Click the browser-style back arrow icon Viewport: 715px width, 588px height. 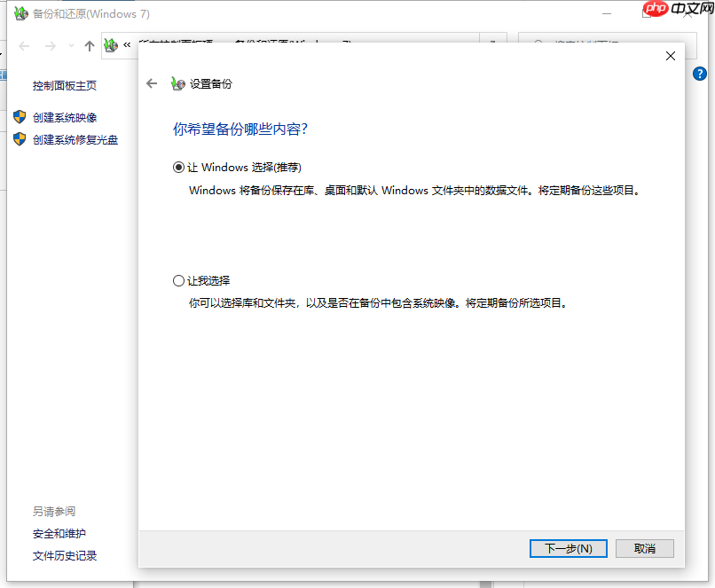coord(22,46)
